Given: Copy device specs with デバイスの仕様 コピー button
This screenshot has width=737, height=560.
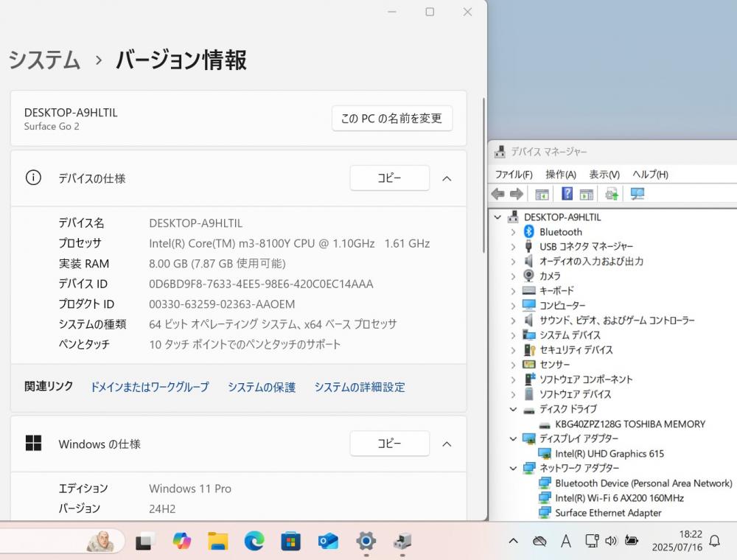Looking at the screenshot, I should tap(390, 178).
